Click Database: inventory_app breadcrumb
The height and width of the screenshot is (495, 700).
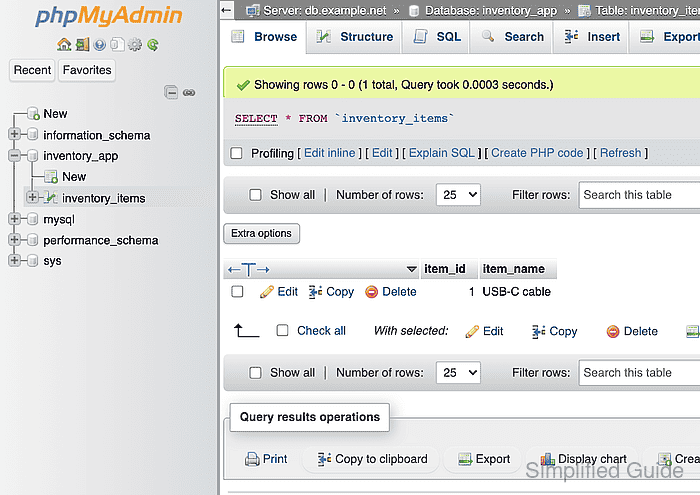[x=491, y=10]
